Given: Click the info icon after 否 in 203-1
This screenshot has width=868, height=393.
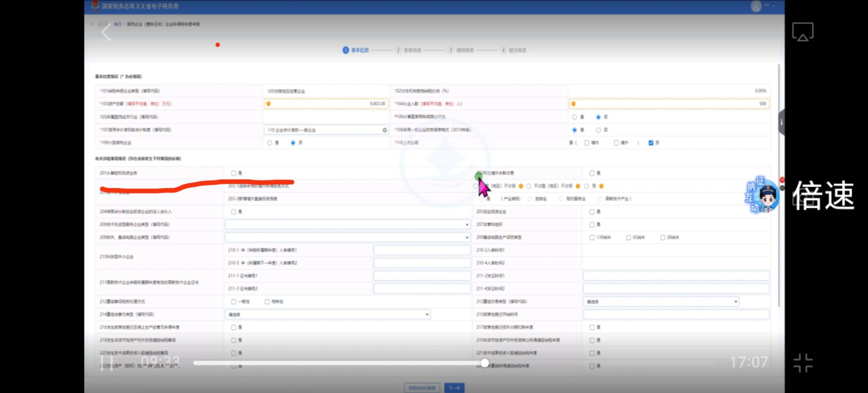Looking at the screenshot, I should coord(601,186).
